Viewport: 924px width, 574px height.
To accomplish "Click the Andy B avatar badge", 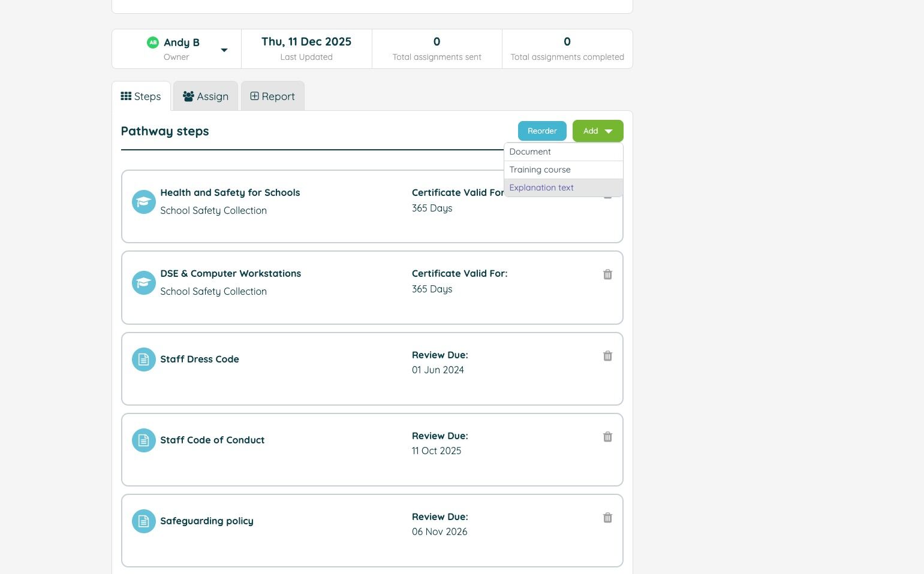I will point(153,43).
